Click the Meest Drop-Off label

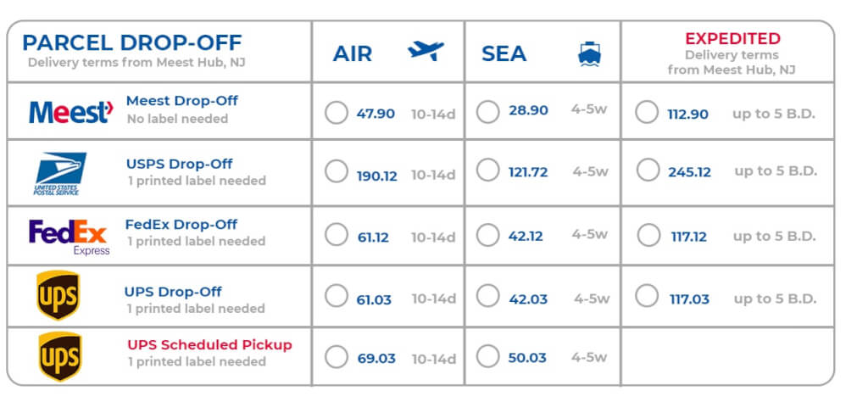(181, 101)
